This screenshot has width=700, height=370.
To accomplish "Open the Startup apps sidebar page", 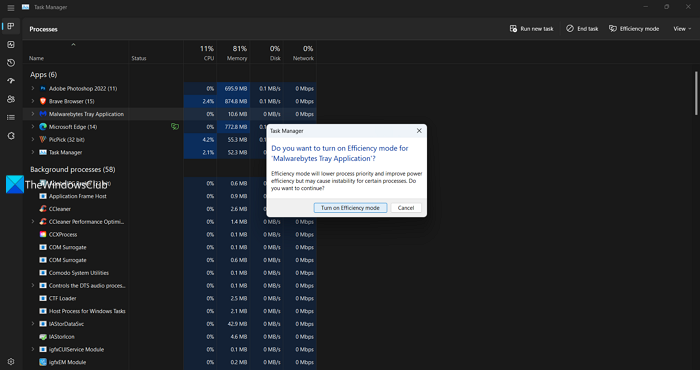I will click(11, 81).
